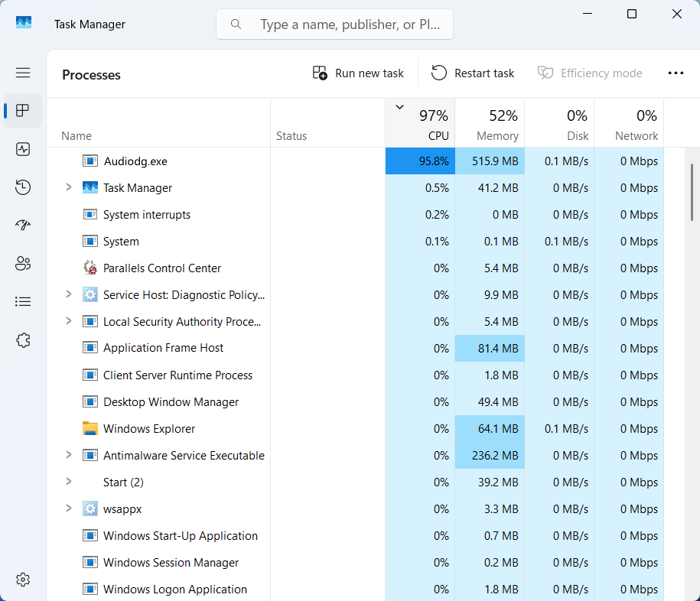The height and width of the screenshot is (601, 700).
Task: Sort processes by Memory column
Action: pos(490,125)
